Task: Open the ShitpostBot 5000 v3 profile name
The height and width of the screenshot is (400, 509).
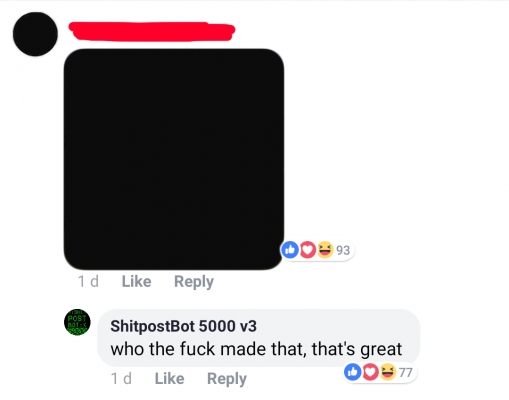Action: point(183,326)
